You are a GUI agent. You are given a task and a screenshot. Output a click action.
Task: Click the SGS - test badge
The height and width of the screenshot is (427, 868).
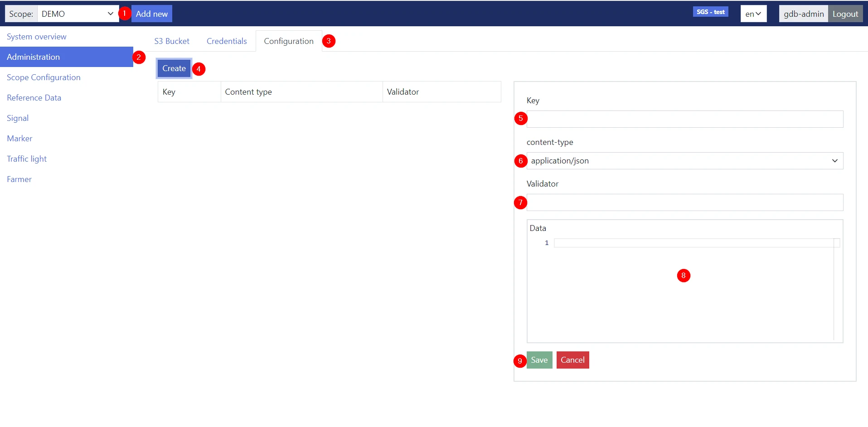click(x=710, y=12)
